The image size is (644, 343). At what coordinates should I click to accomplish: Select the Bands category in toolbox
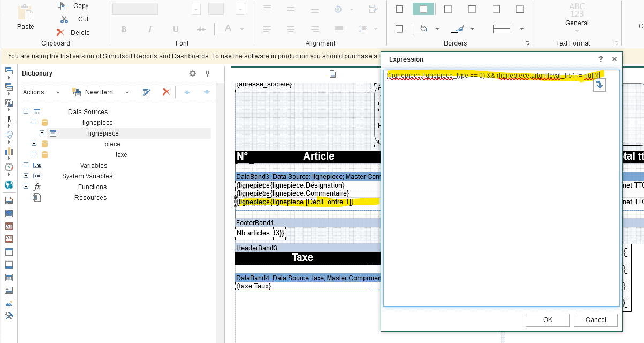point(9,71)
